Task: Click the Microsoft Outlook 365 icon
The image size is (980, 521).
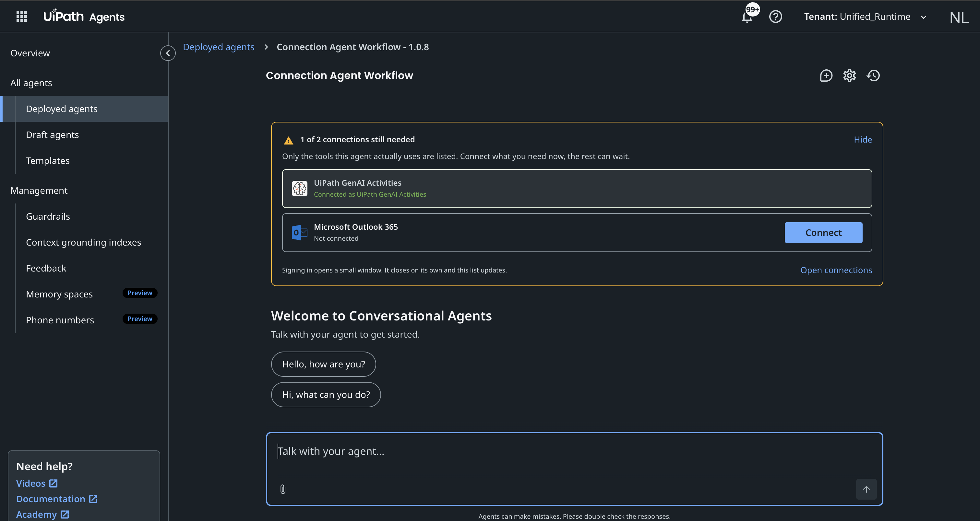Action: click(299, 233)
